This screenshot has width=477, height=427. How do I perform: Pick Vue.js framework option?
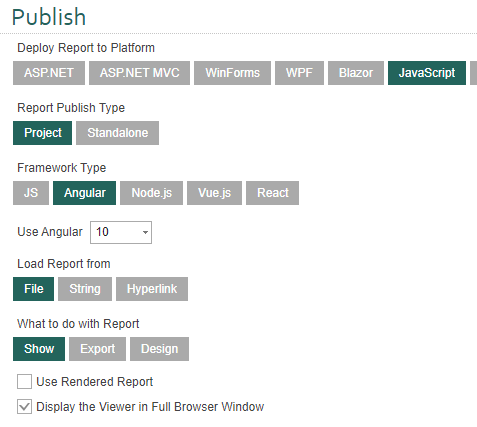214,193
